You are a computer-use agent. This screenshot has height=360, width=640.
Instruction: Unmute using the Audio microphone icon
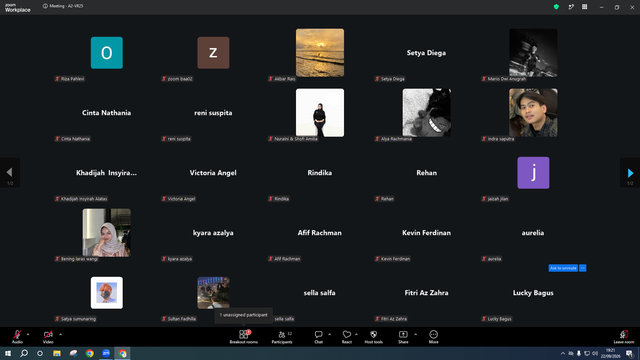point(17,335)
